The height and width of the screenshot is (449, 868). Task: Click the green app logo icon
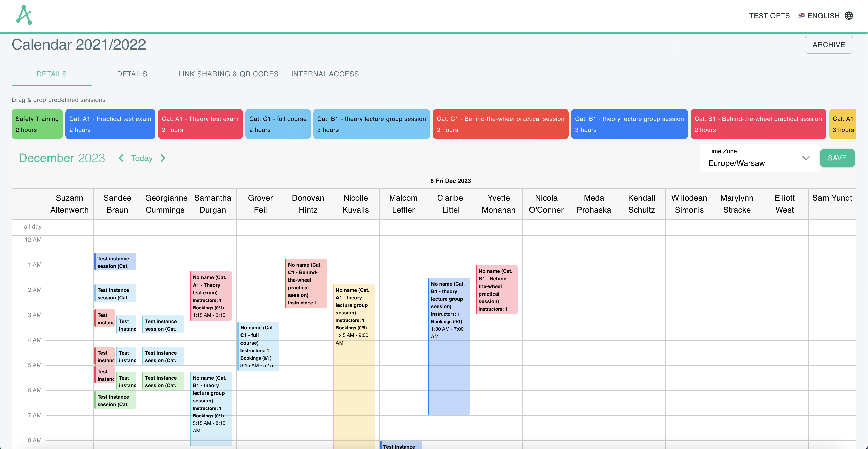(x=24, y=15)
